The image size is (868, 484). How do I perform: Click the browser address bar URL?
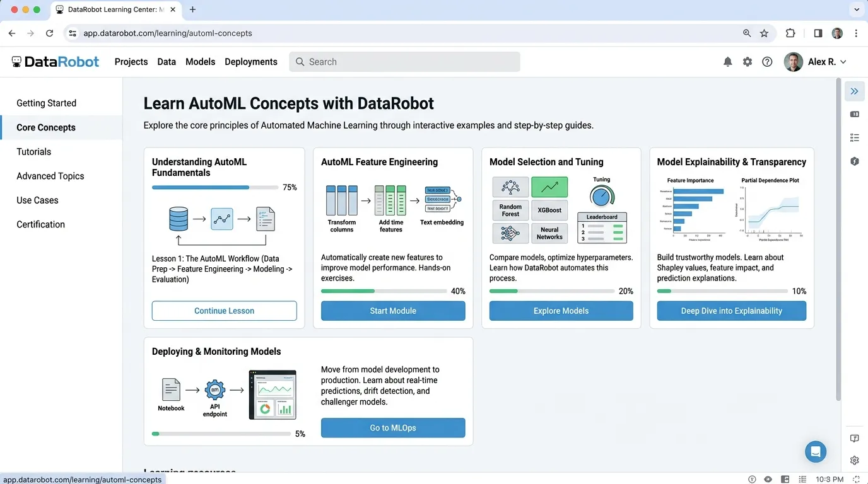[168, 33]
